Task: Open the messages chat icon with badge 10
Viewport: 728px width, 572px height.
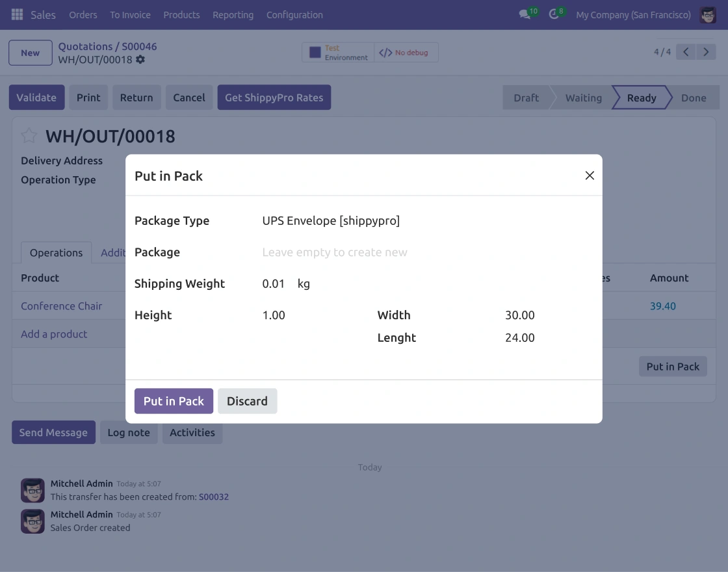Action: point(525,14)
